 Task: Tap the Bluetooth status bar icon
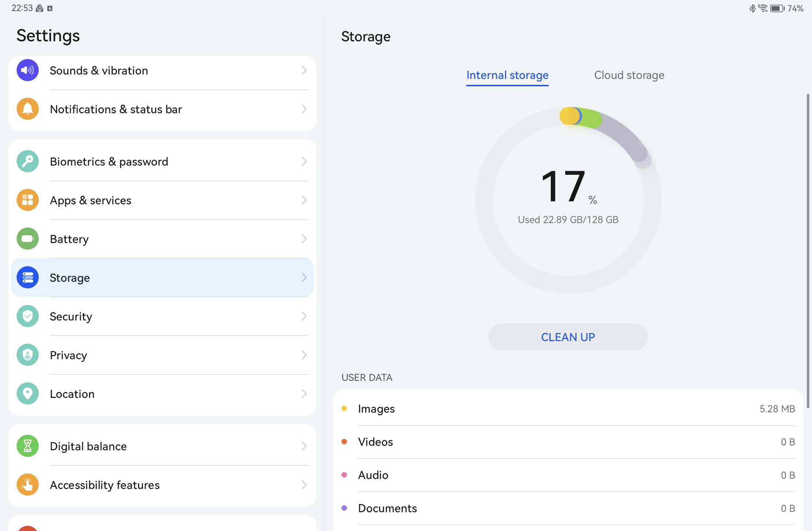pyautogui.click(x=752, y=8)
